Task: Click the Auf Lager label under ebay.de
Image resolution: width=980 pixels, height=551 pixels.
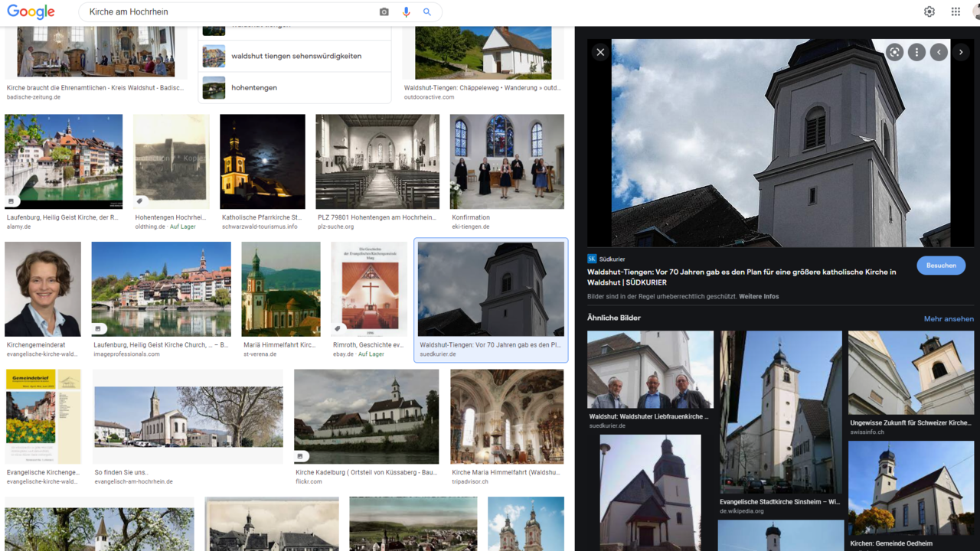Action: tap(371, 354)
